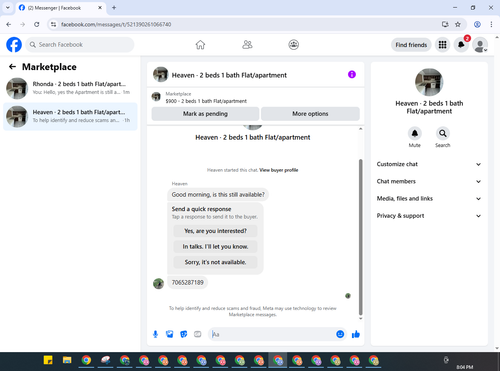Attach a photo using the image icon
Image resolution: width=500 pixels, height=371 pixels.
(169, 334)
